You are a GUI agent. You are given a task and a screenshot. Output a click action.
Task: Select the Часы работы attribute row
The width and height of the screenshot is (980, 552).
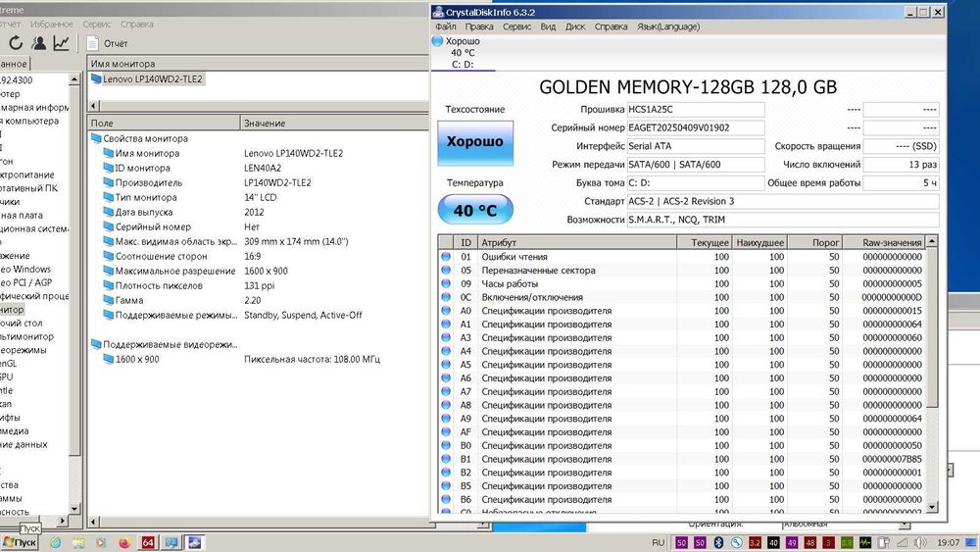click(x=682, y=283)
